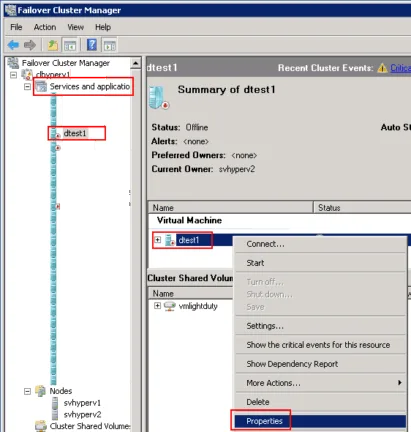Click the Status value Offline
The height and width of the screenshot is (432, 411).
[197, 127]
